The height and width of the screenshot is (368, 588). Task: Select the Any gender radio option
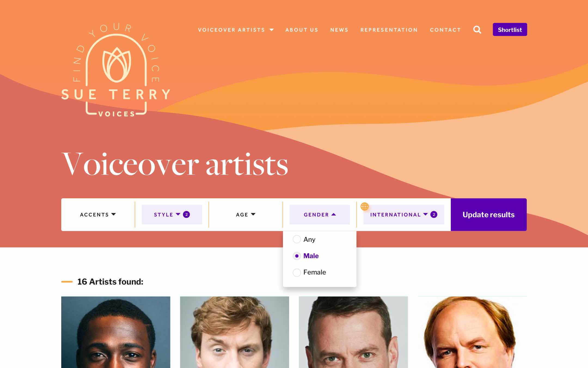[x=297, y=239]
